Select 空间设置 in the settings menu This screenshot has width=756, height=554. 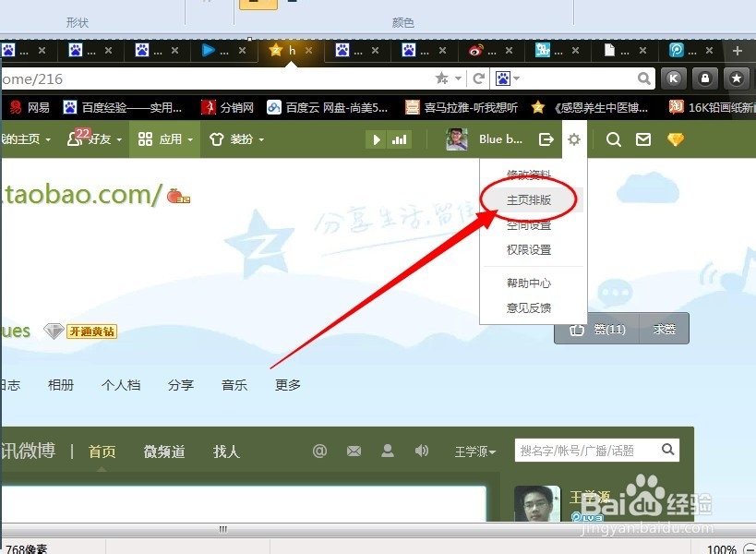click(x=528, y=225)
